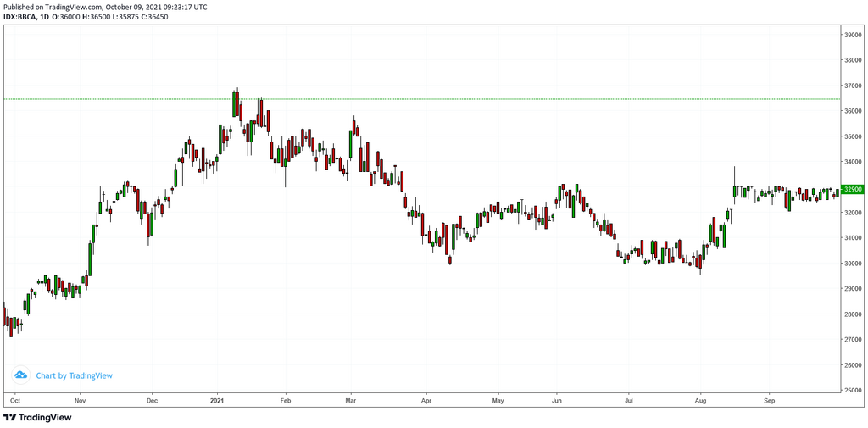Click the tall green January peak candle
The height and width of the screenshot is (428, 868).
(236, 103)
